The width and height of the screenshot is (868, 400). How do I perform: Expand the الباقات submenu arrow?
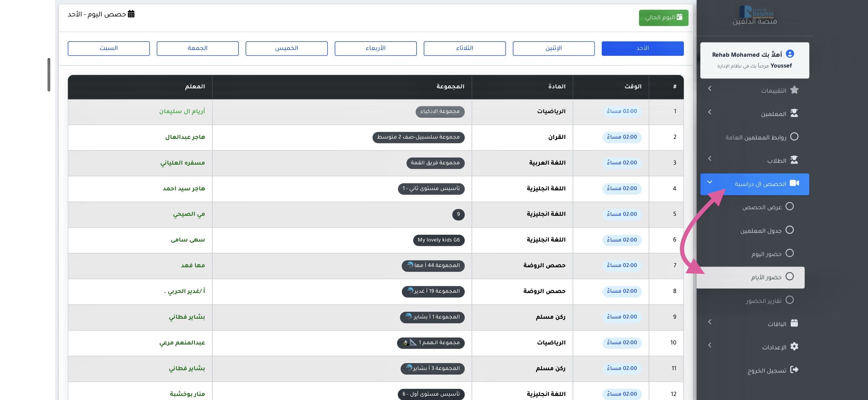(710, 322)
